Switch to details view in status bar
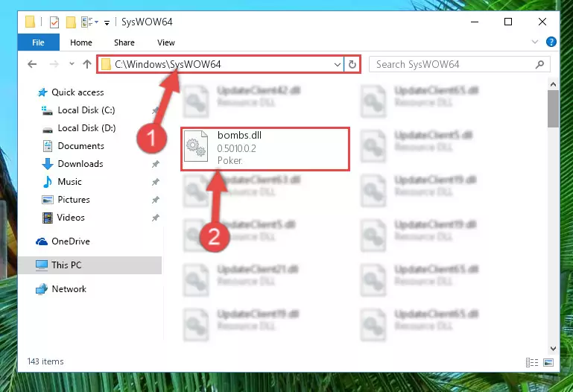The height and width of the screenshot is (392, 573). tap(532, 362)
